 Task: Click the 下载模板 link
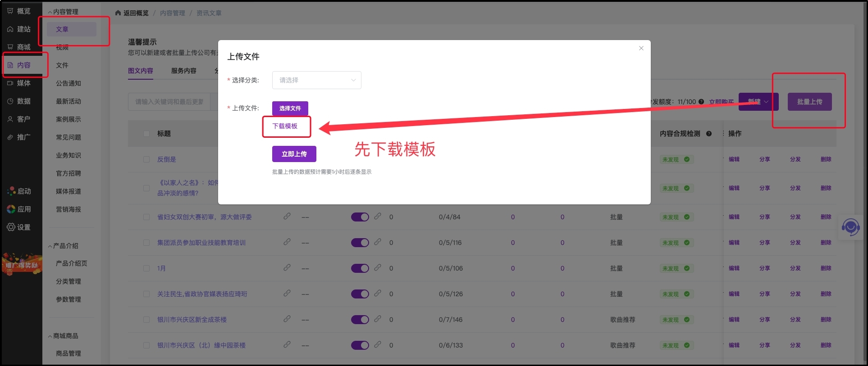285,126
